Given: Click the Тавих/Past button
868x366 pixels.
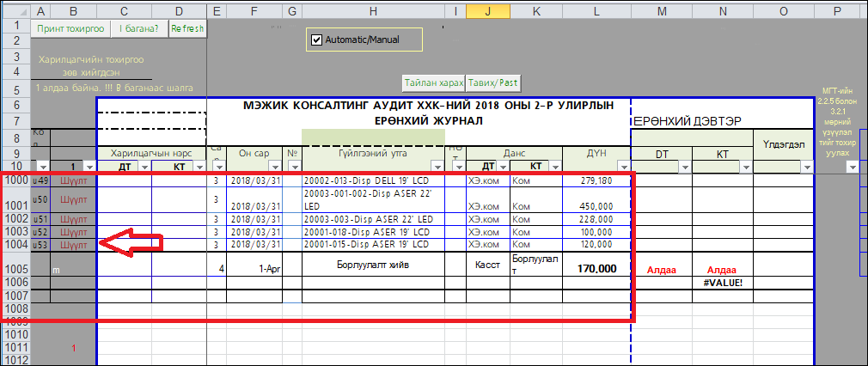Looking at the screenshot, I should tap(492, 83).
